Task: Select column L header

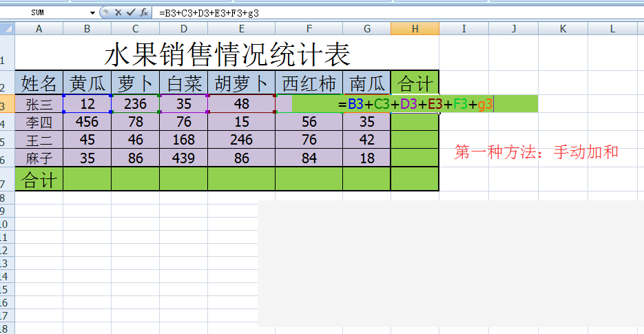Action: pos(612,29)
